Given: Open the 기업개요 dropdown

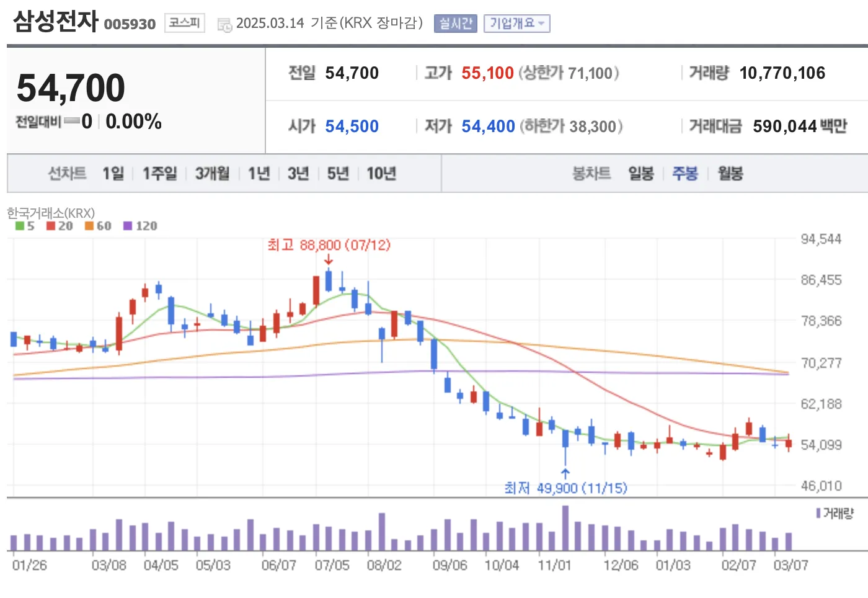Looking at the screenshot, I should pyautogui.click(x=516, y=24).
